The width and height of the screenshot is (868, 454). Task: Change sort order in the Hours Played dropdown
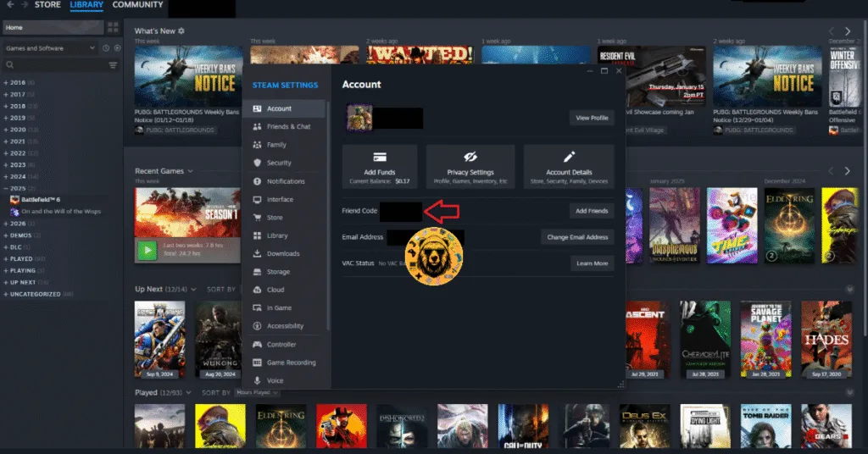click(257, 393)
